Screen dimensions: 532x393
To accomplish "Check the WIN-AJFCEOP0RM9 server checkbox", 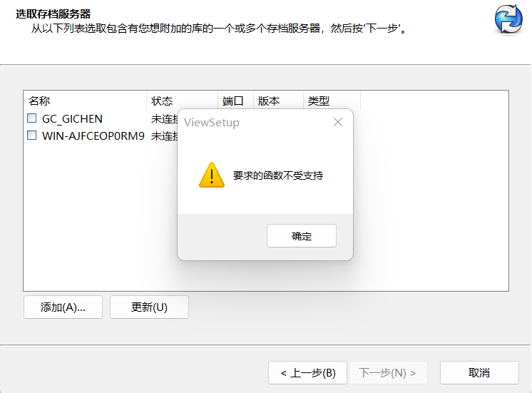I will [x=31, y=135].
